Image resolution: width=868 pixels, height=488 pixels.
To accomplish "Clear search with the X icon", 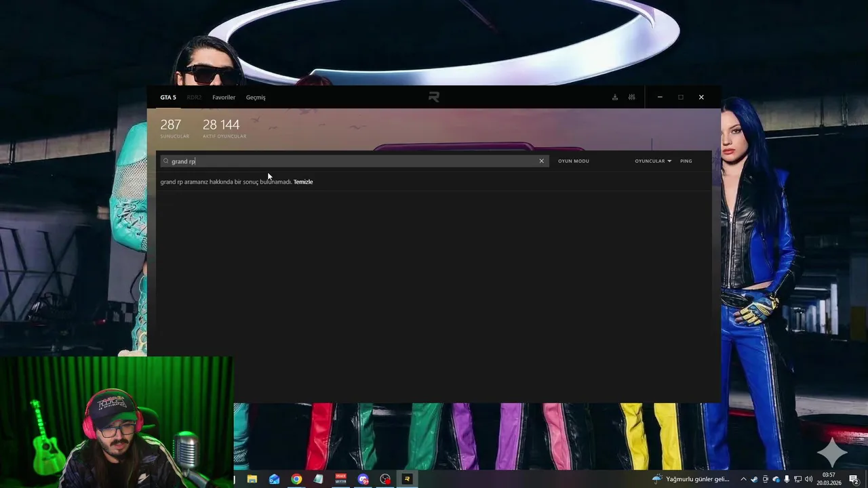I will click(x=541, y=161).
